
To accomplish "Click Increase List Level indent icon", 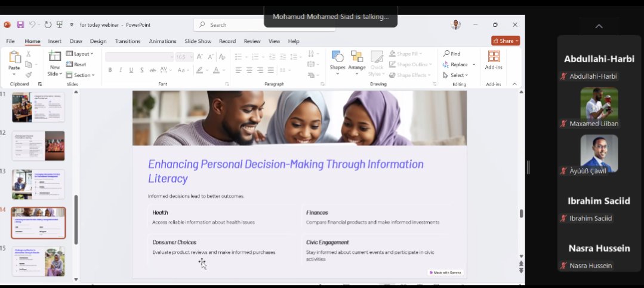I will 282,57.
